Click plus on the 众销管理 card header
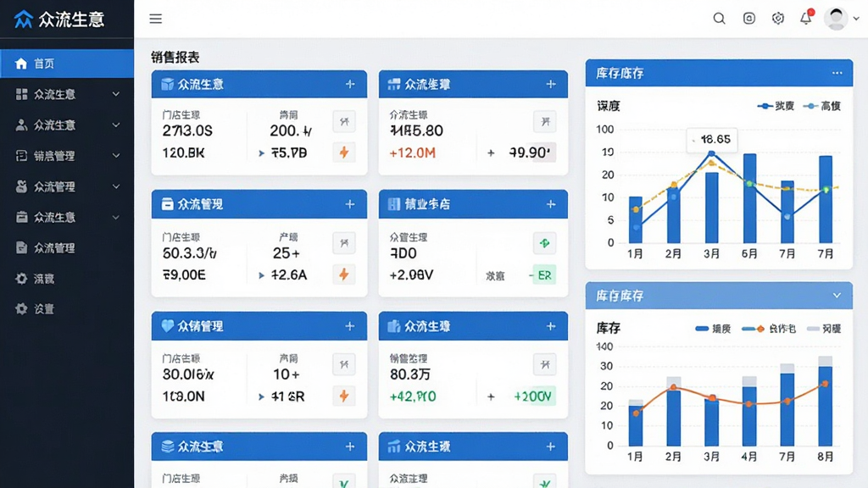The height and width of the screenshot is (488, 868). [350, 326]
